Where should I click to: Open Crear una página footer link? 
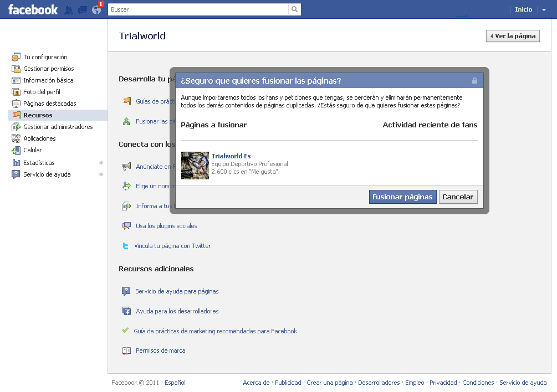330,383
